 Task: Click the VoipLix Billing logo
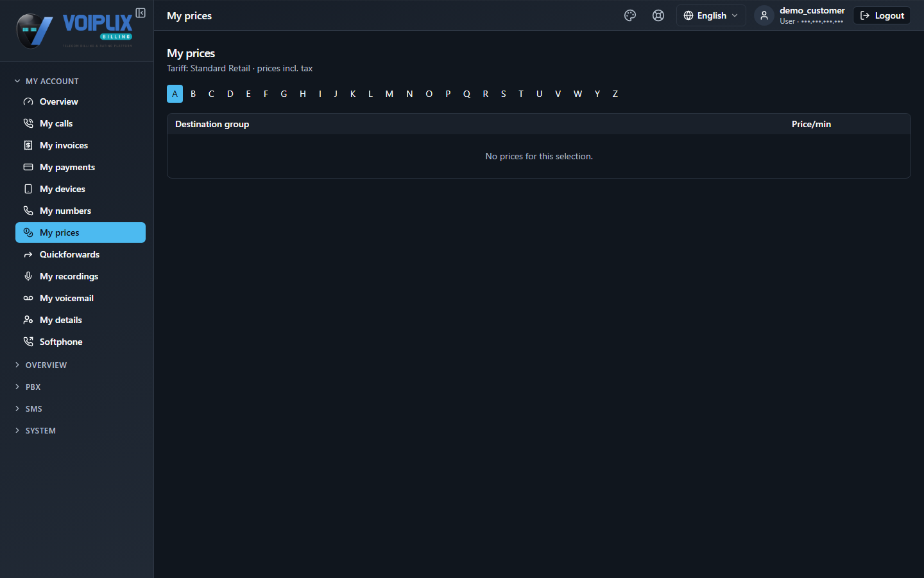[x=74, y=31]
